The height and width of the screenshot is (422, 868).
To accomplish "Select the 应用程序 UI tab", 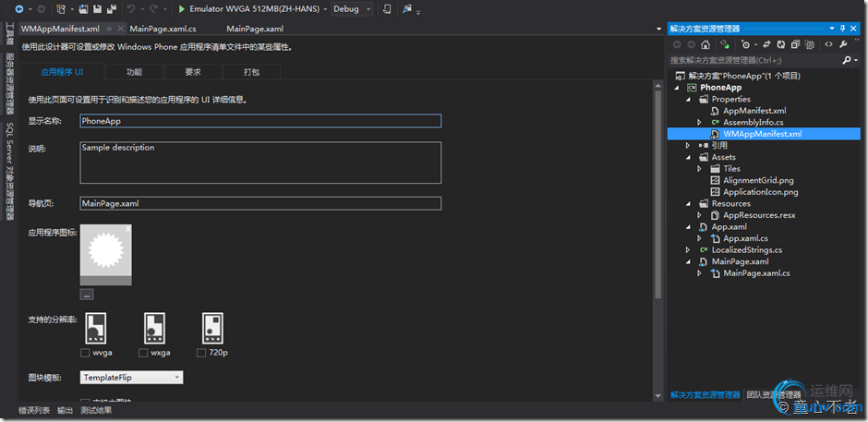I will 62,72.
